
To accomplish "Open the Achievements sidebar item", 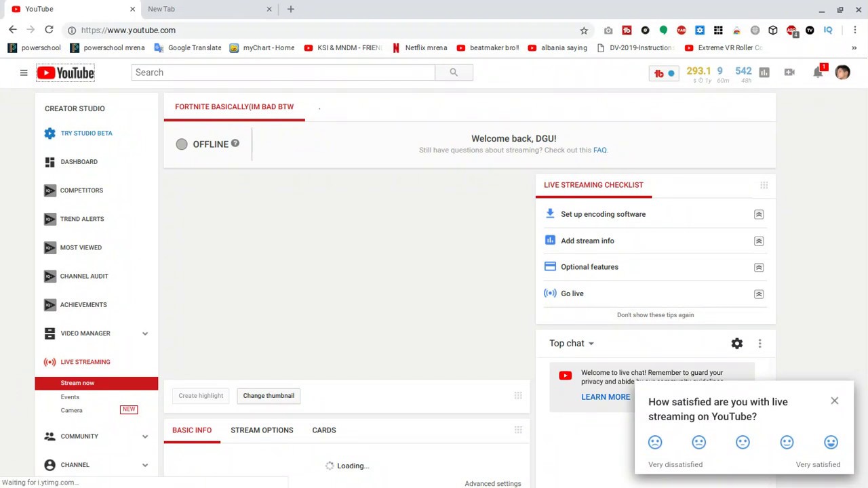I will 83,305.
